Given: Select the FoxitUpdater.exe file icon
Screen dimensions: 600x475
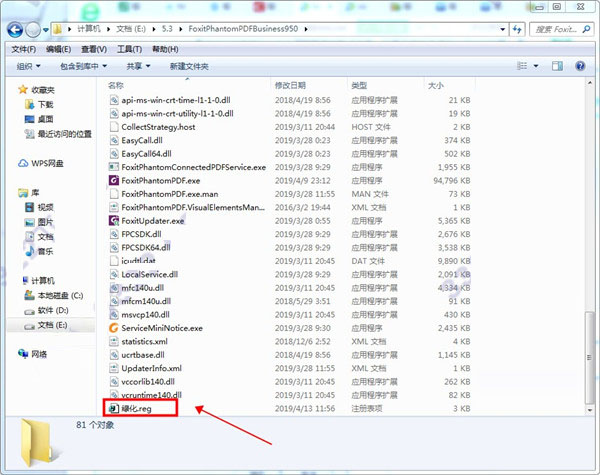Looking at the screenshot, I should [114, 220].
